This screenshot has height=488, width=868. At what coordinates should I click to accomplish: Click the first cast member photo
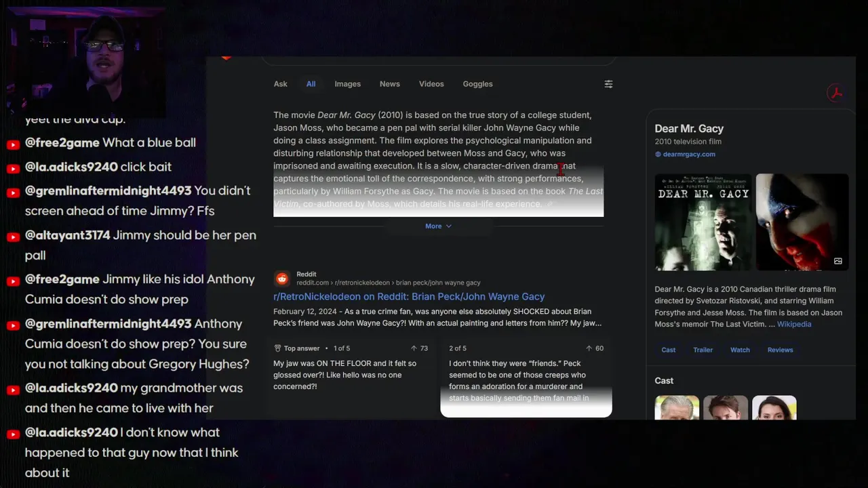coord(677,408)
